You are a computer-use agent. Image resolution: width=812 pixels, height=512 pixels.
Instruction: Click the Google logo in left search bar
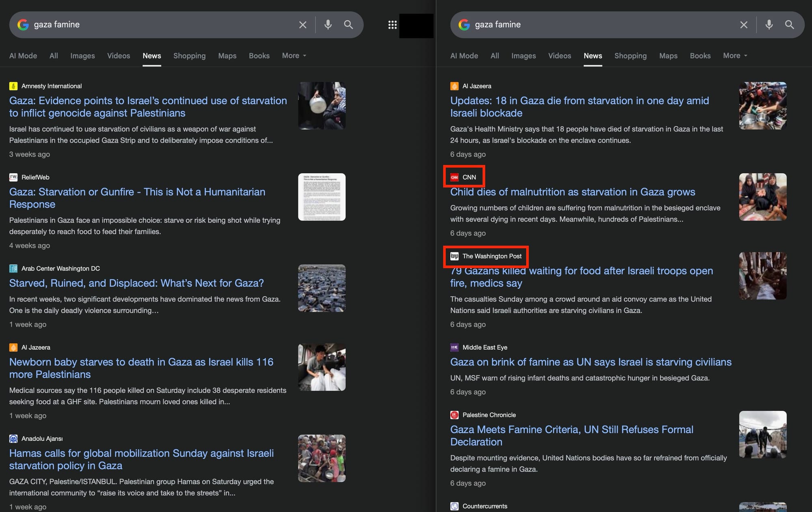(x=23, y=24)
